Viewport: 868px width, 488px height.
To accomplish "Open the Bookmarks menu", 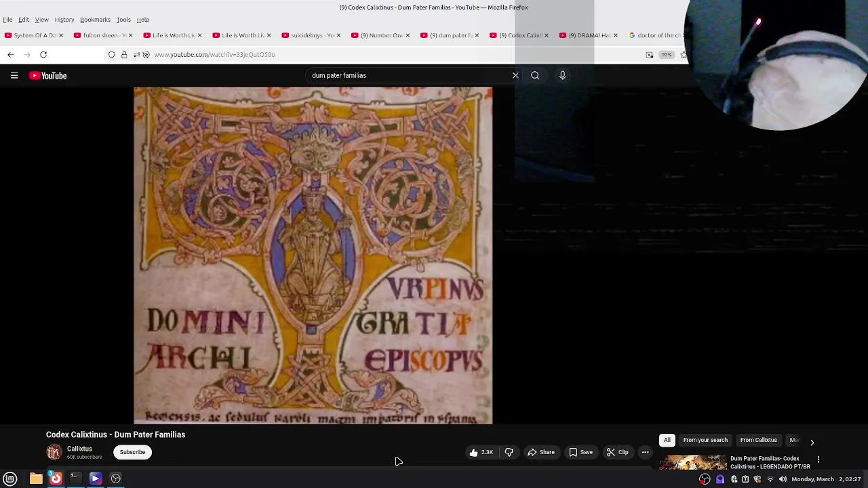I will coord(95,20).
